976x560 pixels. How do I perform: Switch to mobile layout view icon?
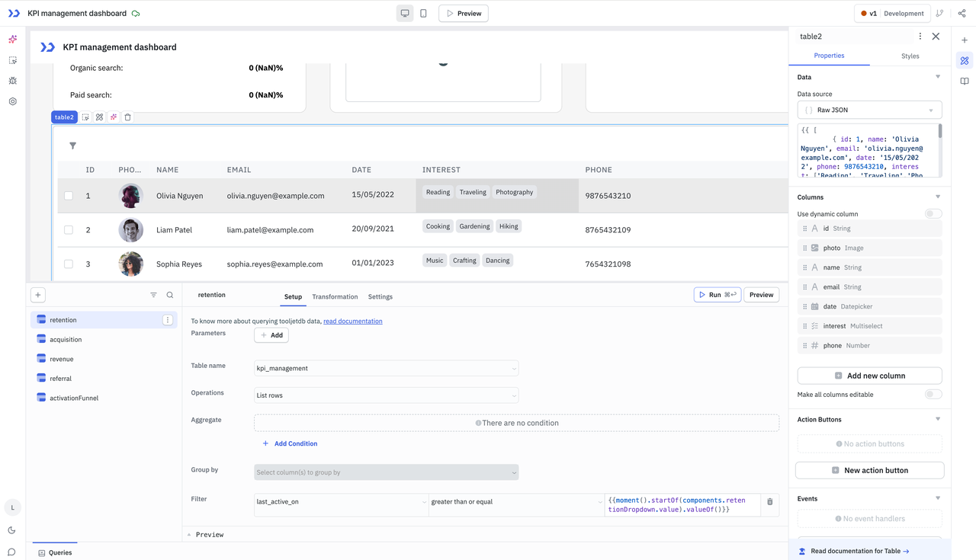pyautogui.click(x=423, y=13)
